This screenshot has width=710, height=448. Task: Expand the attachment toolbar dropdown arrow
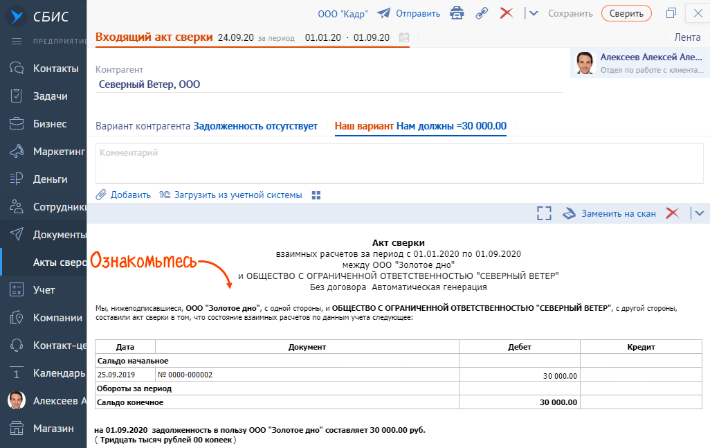699,213
